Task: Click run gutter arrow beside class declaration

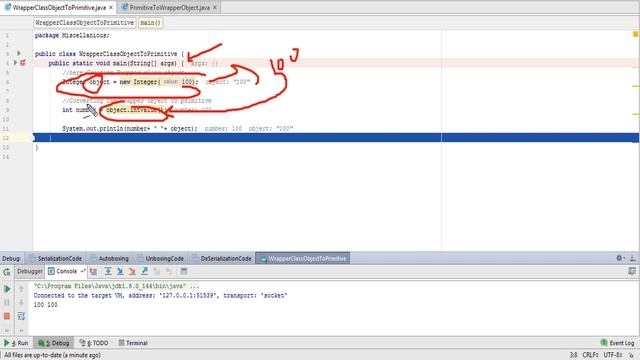Action: (18, 53)
